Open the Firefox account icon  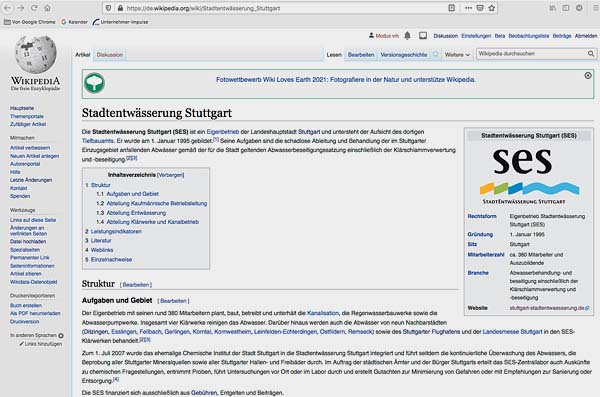pyautogui.click(x=579, y=8)
